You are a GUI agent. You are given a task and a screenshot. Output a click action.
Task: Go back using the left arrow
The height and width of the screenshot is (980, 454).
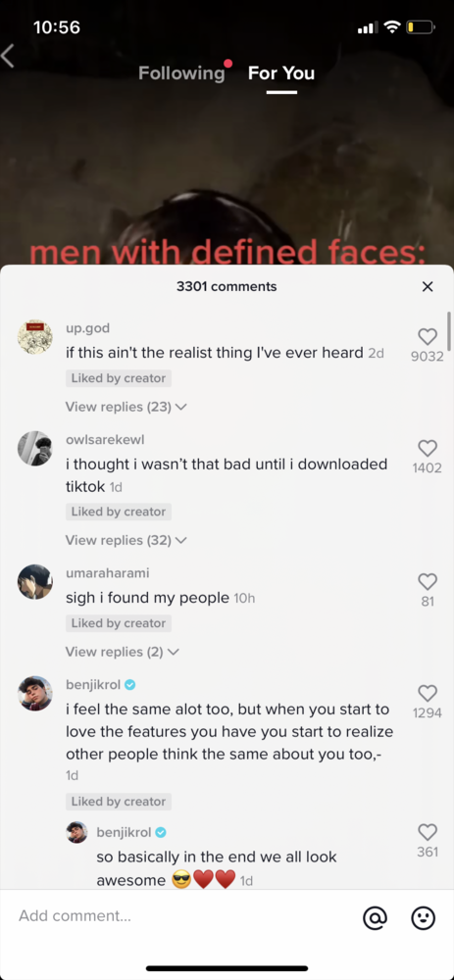pyautogui.click(x=8, y=56)
